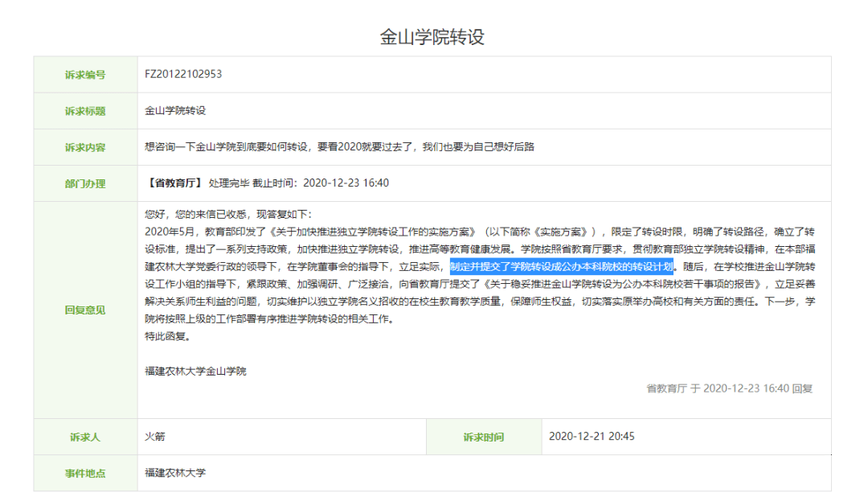Click the highlighted text 制定并提交了学院转设成公办本科院校的转设计划
Screen dimensions: 868x501
561,267
